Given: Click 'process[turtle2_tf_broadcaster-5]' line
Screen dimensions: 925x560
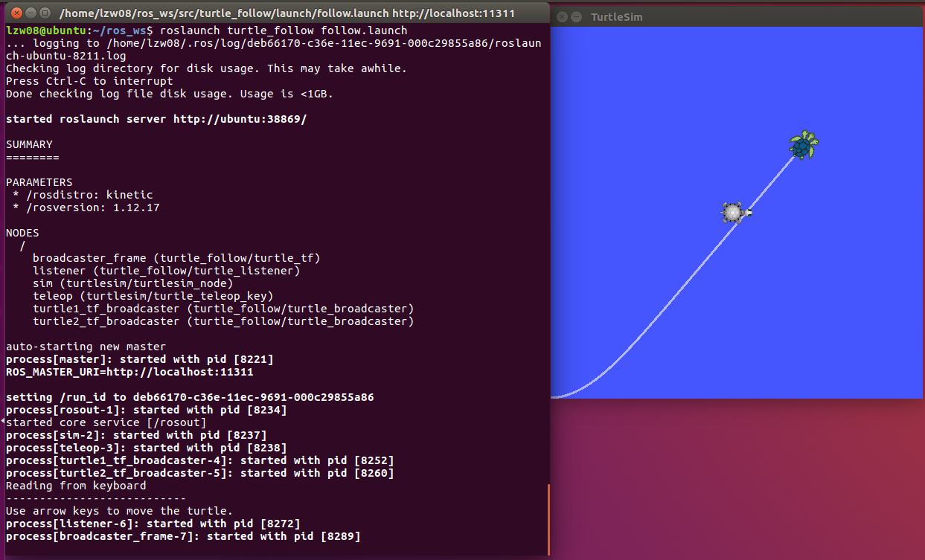Looking at the screenshot, I should (200, 473).
